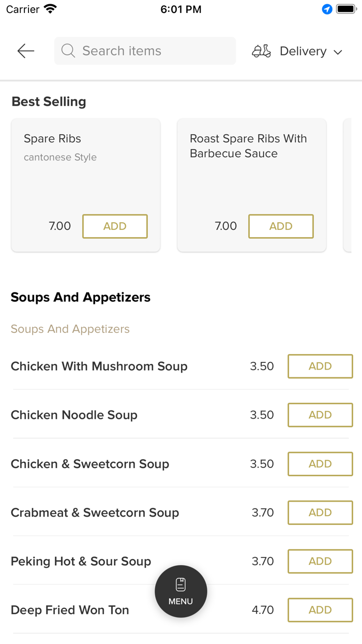Select the Soups And Appetizers subcategory link

(x=70, y=329)
